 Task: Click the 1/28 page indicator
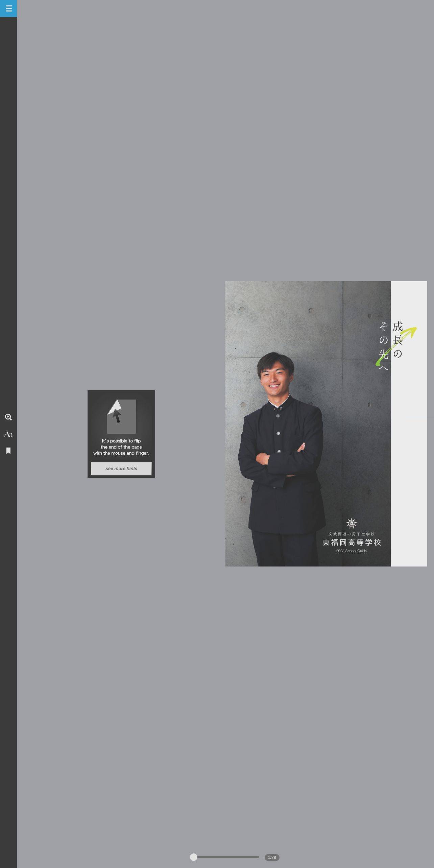coord(272,857)
